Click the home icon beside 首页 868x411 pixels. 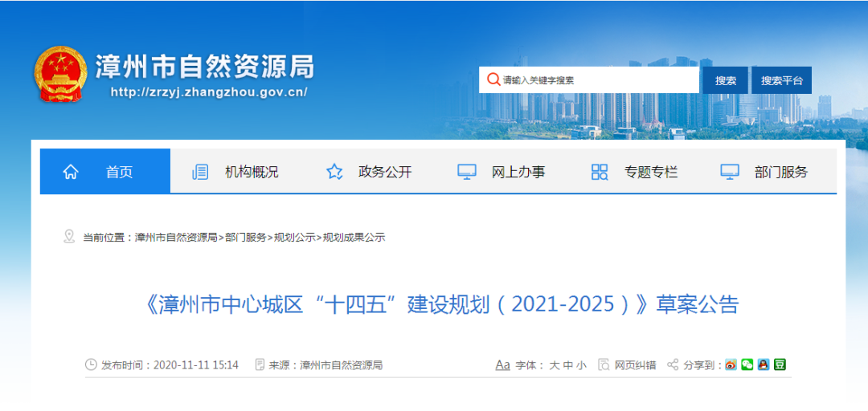[71, 172]
